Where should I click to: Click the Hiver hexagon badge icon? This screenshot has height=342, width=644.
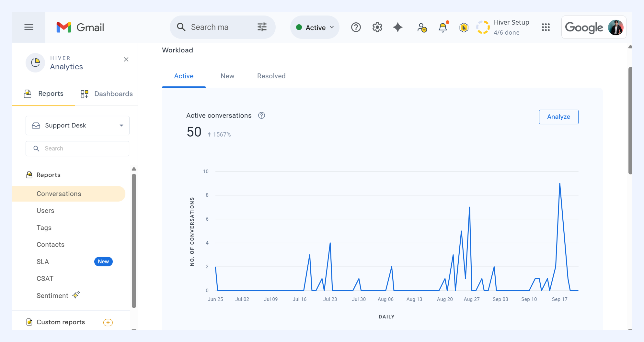tap(464, 28)
